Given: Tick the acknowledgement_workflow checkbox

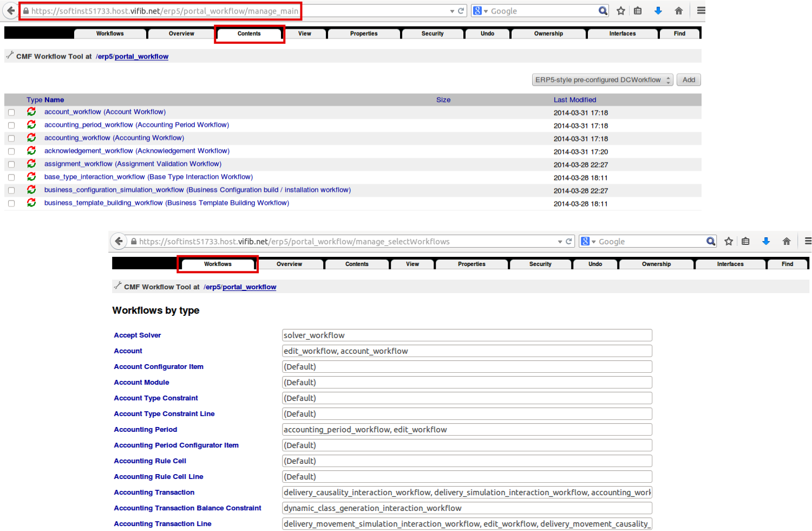Looking at the screenshot, I should click(x=11, y=152).
